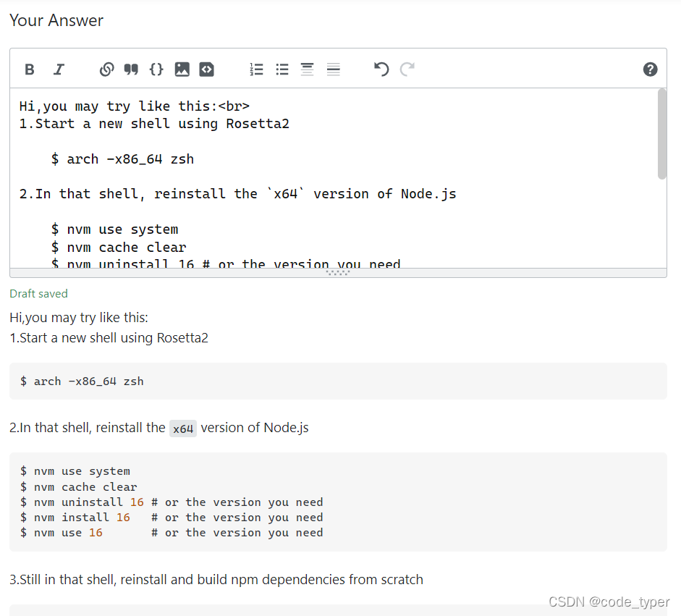The width and height of the screenshot is (681, 616).
Task: Insert a code snippet
Action: [x=207, y=69]
